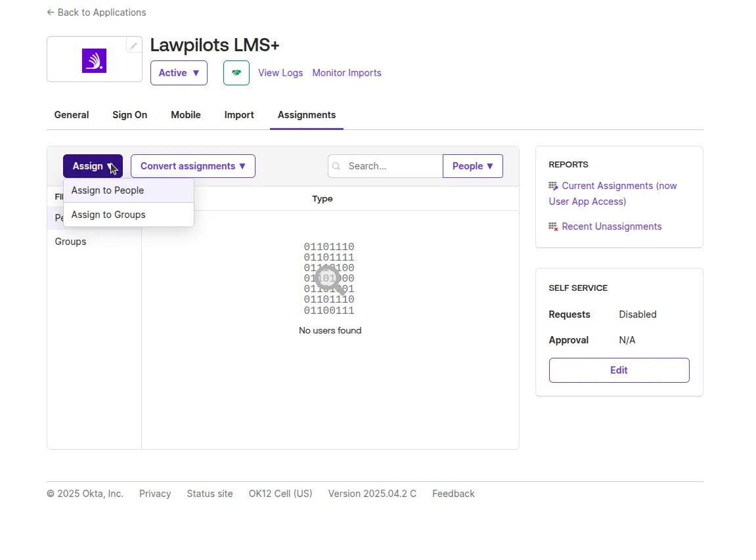Click the Approval N/A value
This screenshot has height=560, width=756.
[x=627, y=340]
